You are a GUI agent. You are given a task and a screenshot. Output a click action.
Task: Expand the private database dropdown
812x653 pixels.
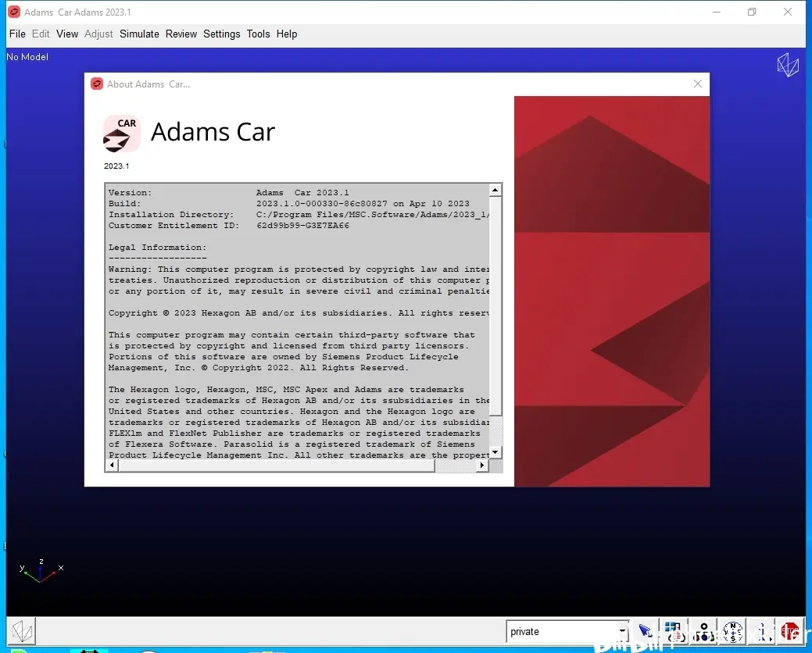coord(622,631)
